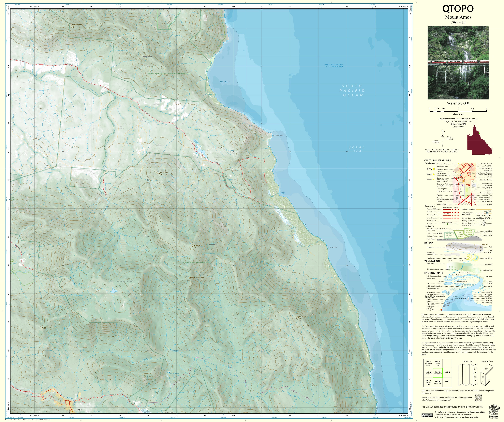Click the Bald Hill peak marker

(245, 138)
